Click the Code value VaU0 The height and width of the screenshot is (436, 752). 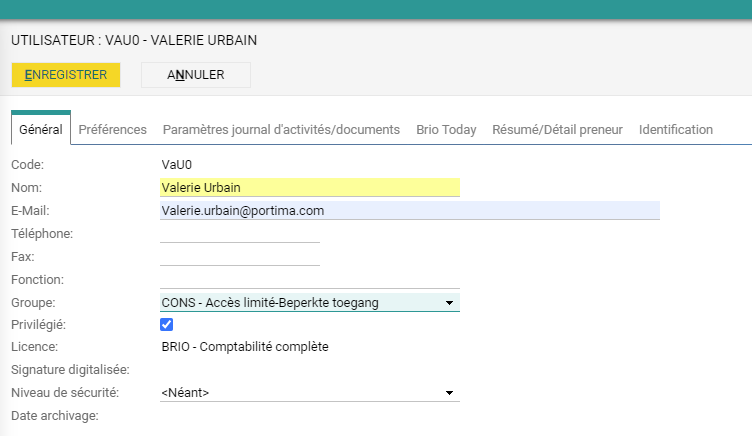175,163
